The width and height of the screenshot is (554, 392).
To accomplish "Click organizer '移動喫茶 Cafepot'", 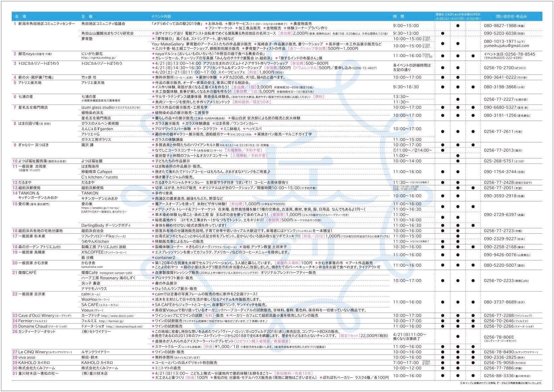I will [97, 172].
